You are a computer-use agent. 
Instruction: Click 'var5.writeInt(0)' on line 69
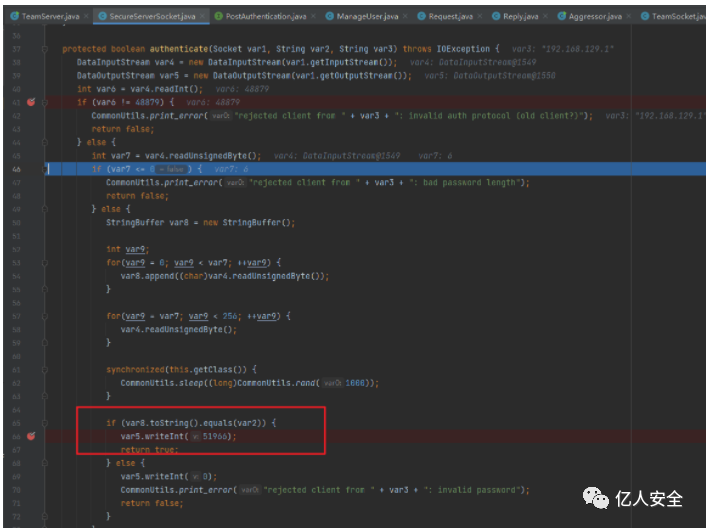[x=169, y=476]
